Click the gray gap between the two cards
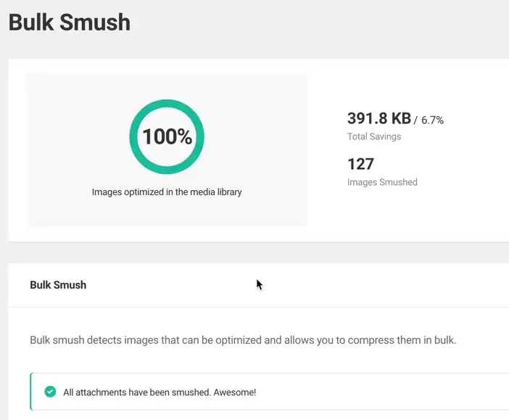This screenshot has width=509, height=420. point(254,252)
